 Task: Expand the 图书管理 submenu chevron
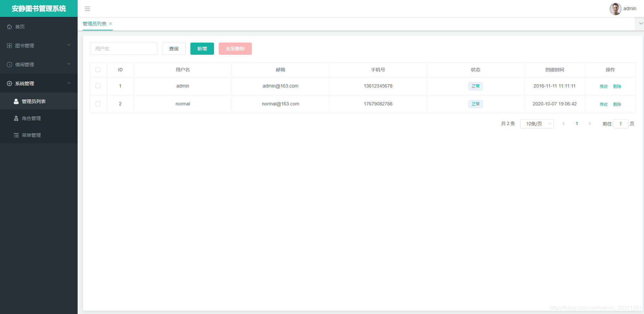(x=69, y=45)
